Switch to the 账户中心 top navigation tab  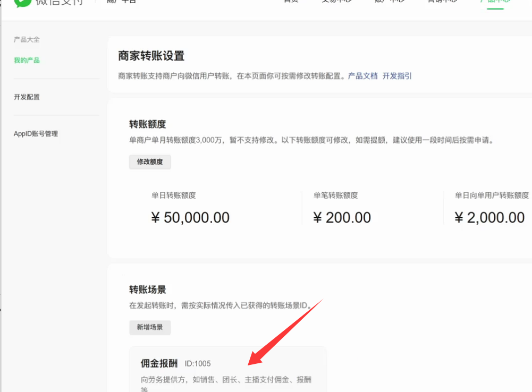click(x=389, y=2)
